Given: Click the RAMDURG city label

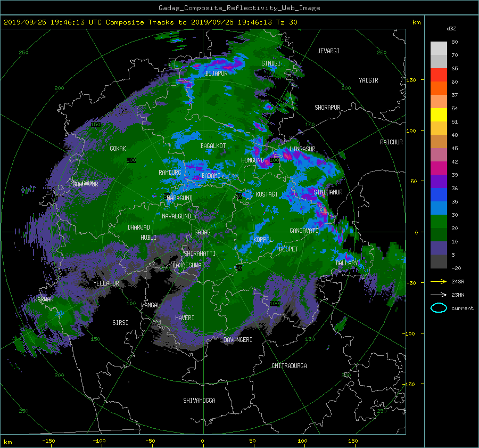Looking at the screenshot, I should (170, 173).
